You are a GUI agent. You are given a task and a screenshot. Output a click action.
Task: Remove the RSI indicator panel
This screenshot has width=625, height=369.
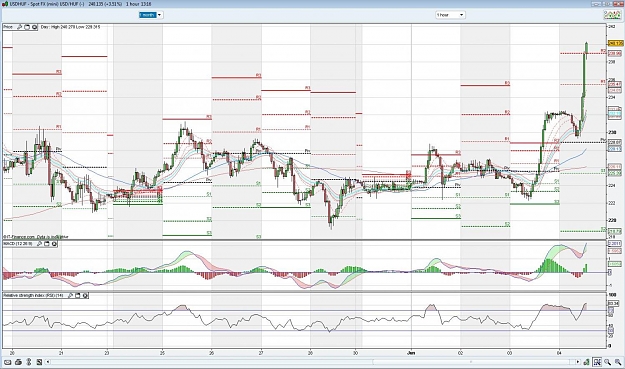85,295
